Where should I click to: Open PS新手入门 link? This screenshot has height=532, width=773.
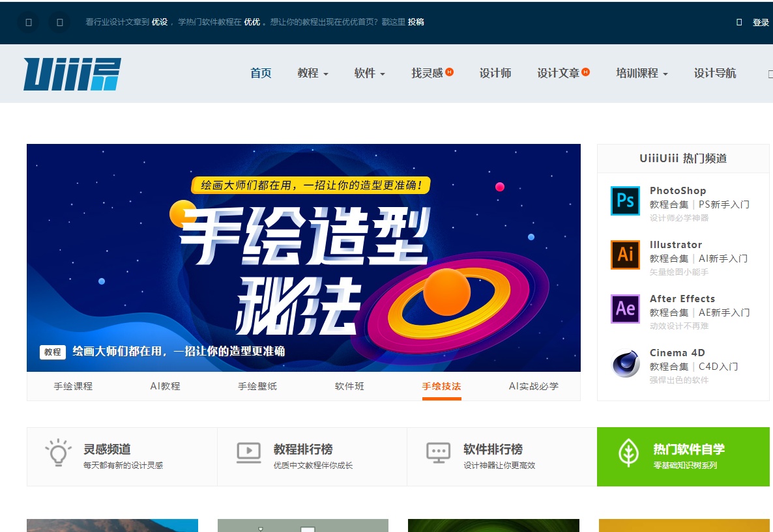723,204
